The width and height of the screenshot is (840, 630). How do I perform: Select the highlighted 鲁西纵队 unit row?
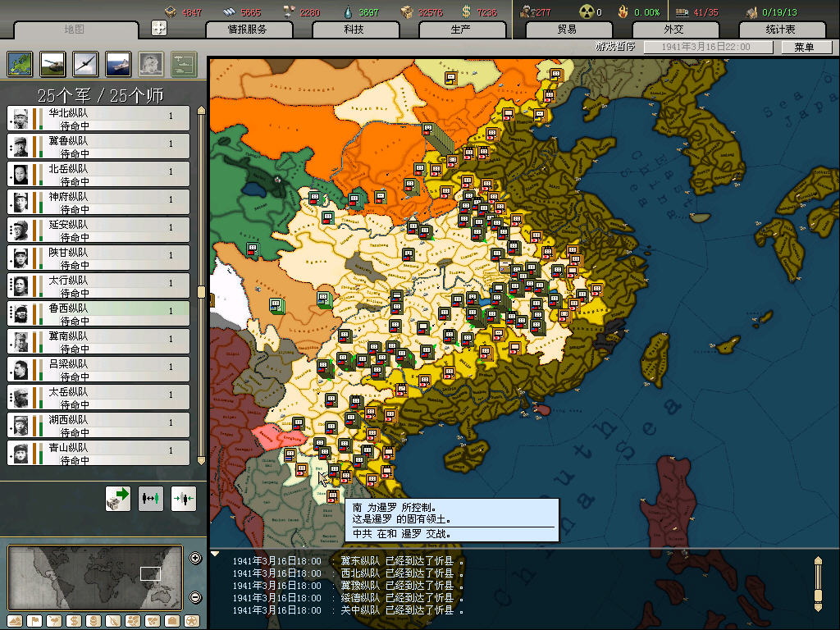(98, 313)
